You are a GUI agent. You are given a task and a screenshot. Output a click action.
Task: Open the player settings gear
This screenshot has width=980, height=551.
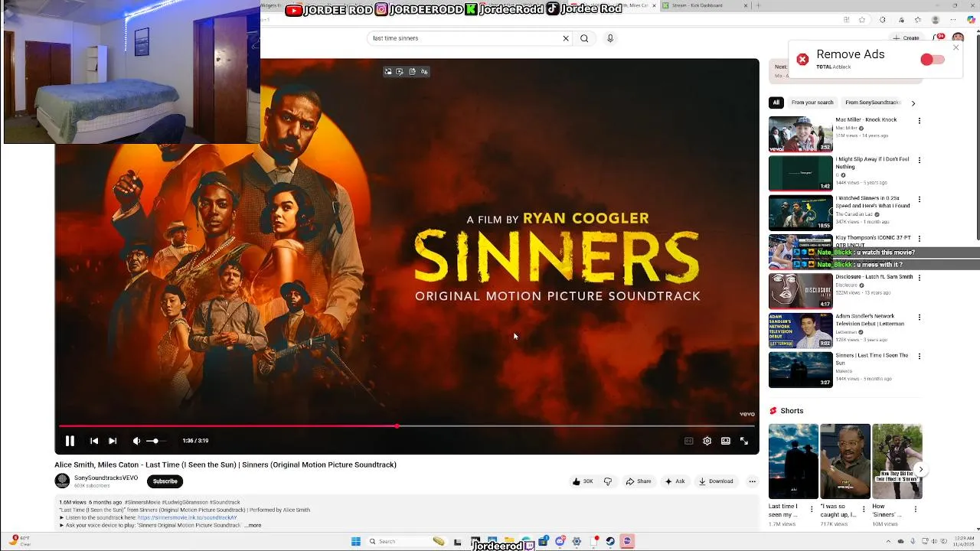pyautogui.click(x=707, y=441)
